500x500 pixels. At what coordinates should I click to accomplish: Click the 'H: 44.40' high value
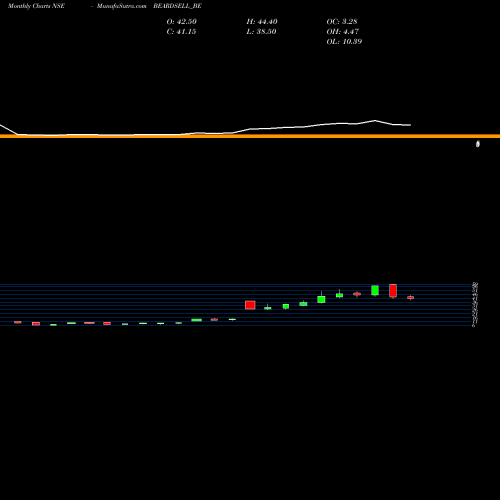[262, 22]
